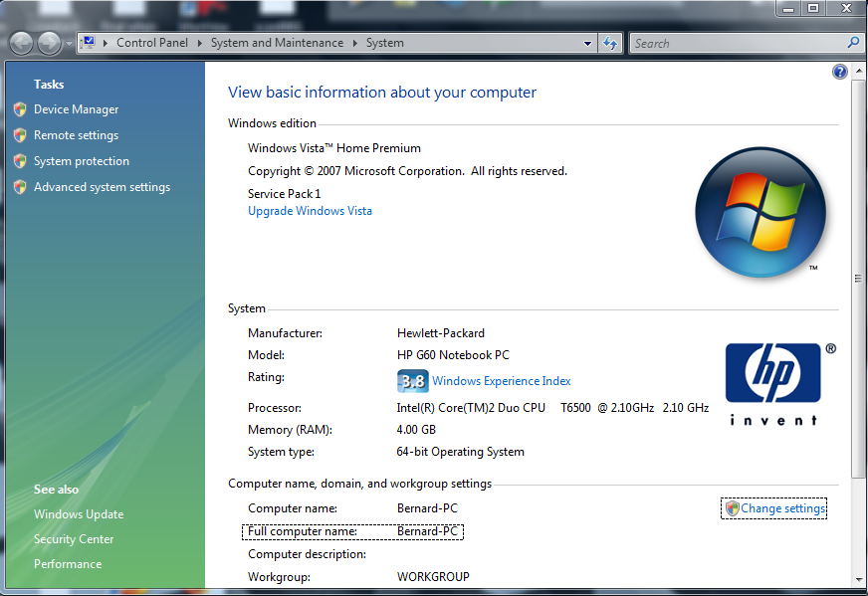Click the shield icon beside Device Manager
The height and width of the screenshot is (596, 868).
20,109
